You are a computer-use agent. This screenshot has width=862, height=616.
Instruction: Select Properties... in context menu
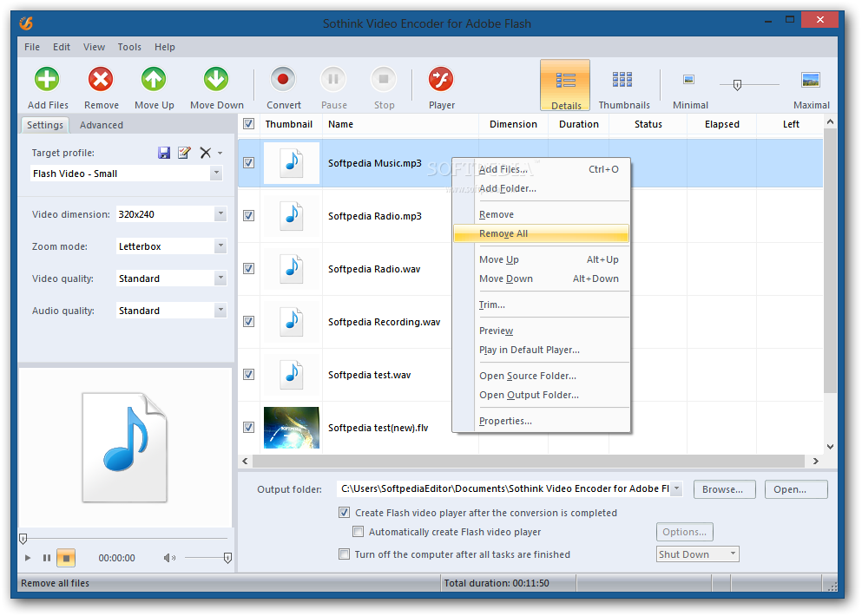[541, 421]
